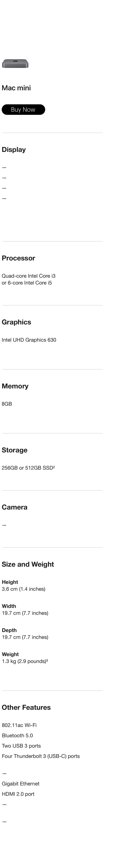Viewport: 113px width, 868px height.
Task: Click the Four Thunderbolt 3 ports line
Action: click(x=41, y=756)
